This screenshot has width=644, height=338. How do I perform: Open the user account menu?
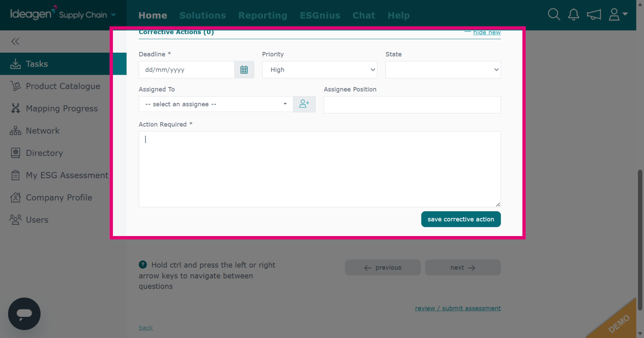(618, 14)
